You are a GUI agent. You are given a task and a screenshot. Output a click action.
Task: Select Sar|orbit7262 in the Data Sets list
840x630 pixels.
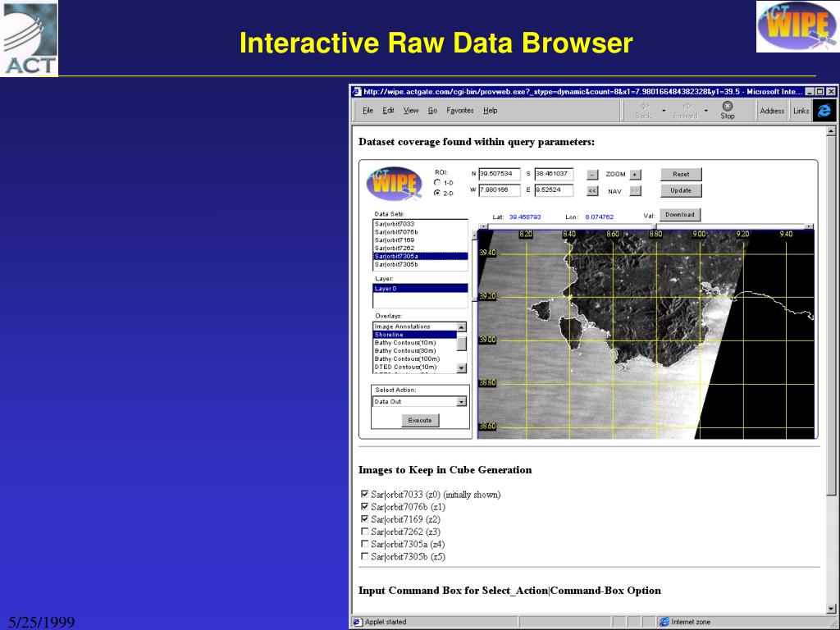420,248
